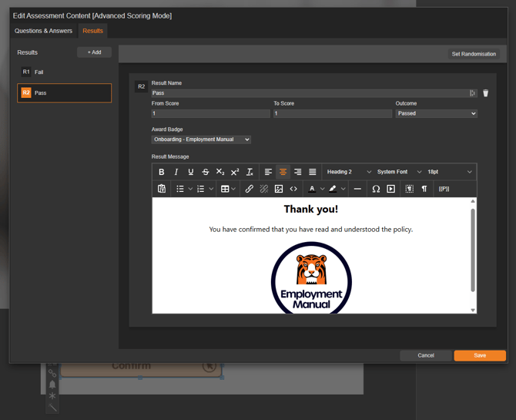Expand the Award Badge dropdown

[x=201, y=139]
